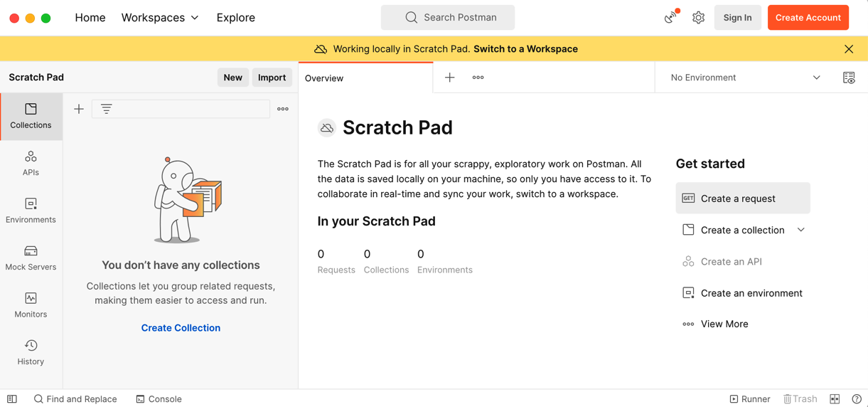Open the Environments sidebar section

coord(31,211)
